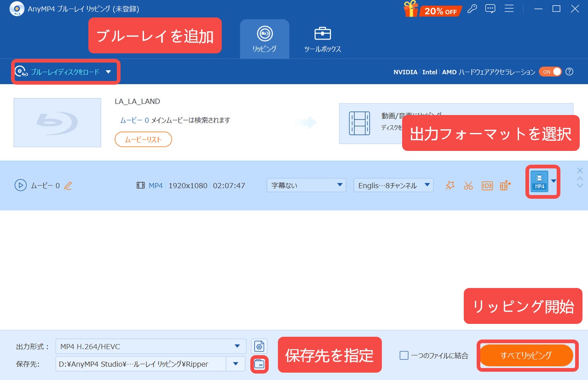
Task: Move ムービー 0 row up
Action: click(580, 178)
